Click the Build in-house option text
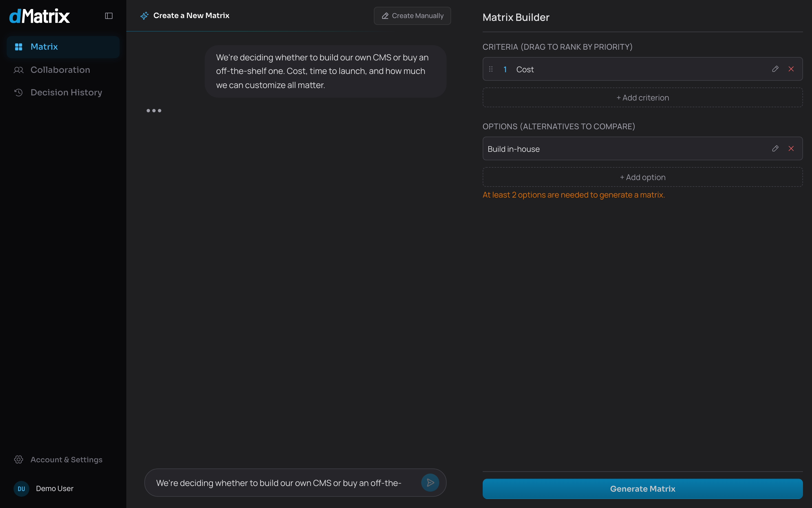The image size is (812, 508). coord(513,149)
